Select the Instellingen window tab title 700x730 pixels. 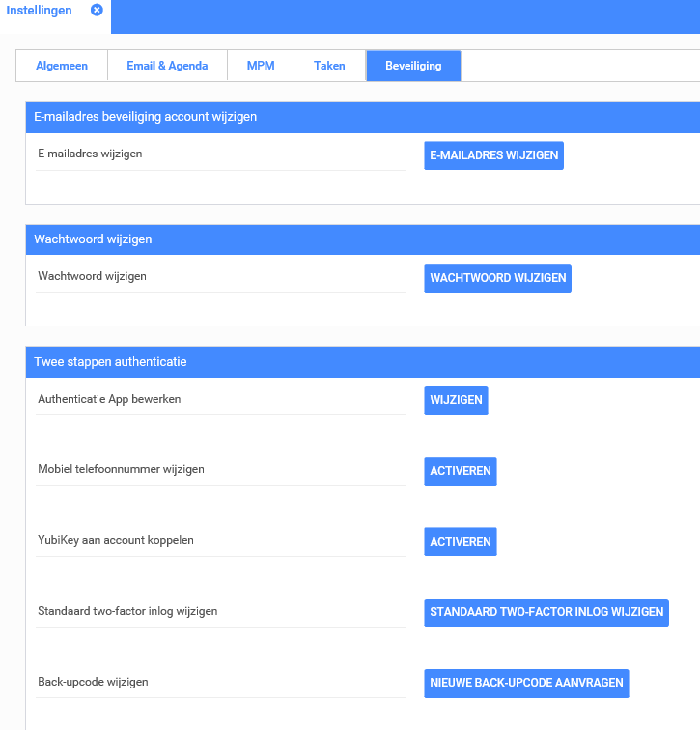40,10
